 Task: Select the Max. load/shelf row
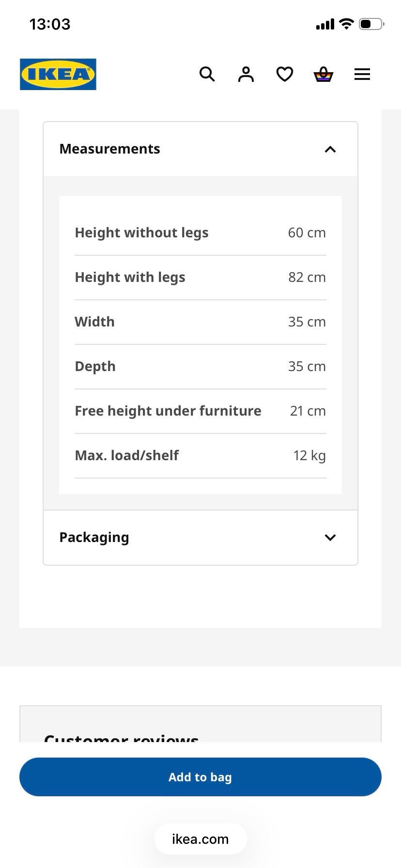pyautogui.click(x=200, y=456)
